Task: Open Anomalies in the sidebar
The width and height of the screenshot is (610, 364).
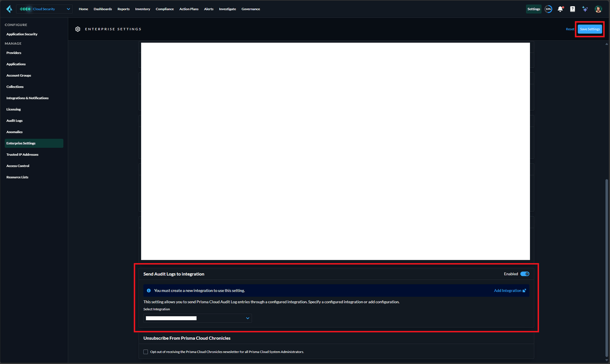Action: click(14, 132)
